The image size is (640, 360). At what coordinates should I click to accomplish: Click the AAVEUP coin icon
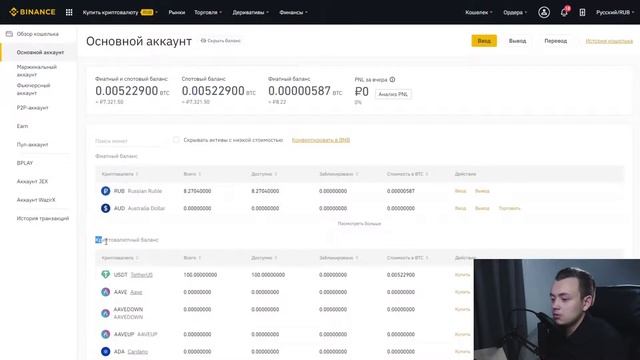(x=106, y=334)
